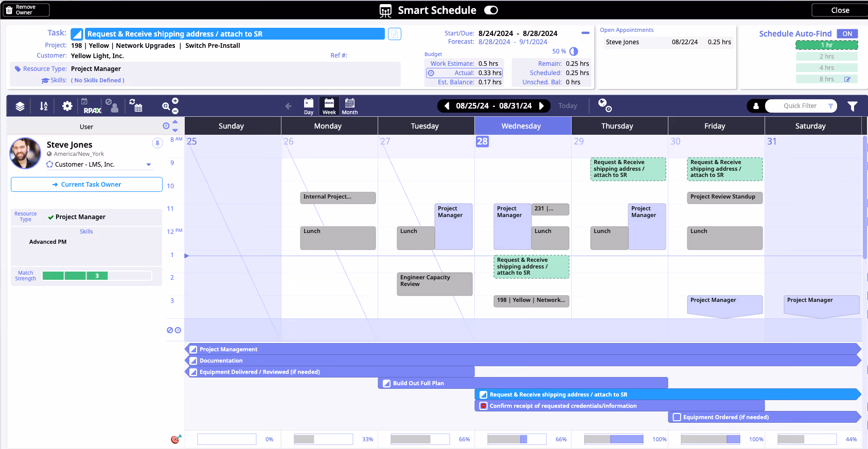Screen dimensions: 868x449
Task: Toggle status box of Request & Receive gantt bar
Action: 484,395
